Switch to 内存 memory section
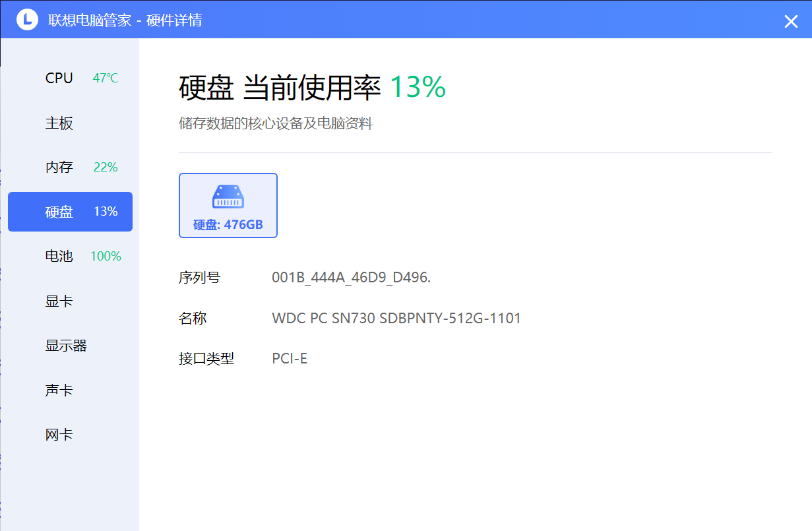Viewport: 812px width, 531px height. [x=70, y=168]
